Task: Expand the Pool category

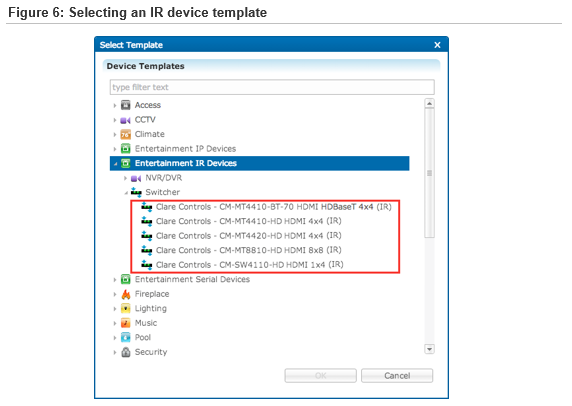Action: (115, 338)
